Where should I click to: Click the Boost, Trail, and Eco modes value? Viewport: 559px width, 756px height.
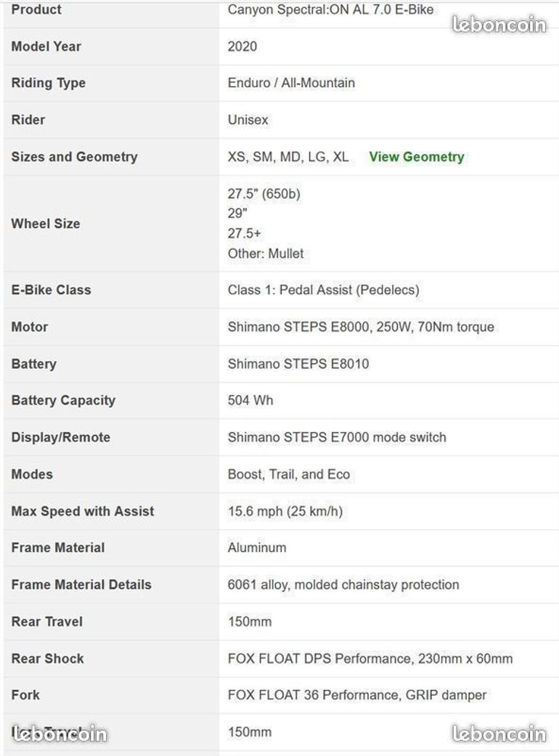289,474
